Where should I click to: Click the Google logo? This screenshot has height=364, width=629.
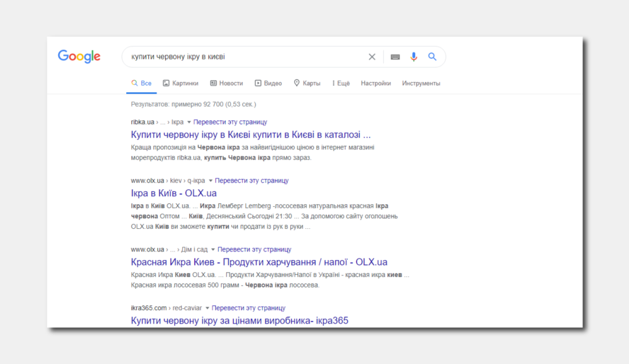coord(79,56)
